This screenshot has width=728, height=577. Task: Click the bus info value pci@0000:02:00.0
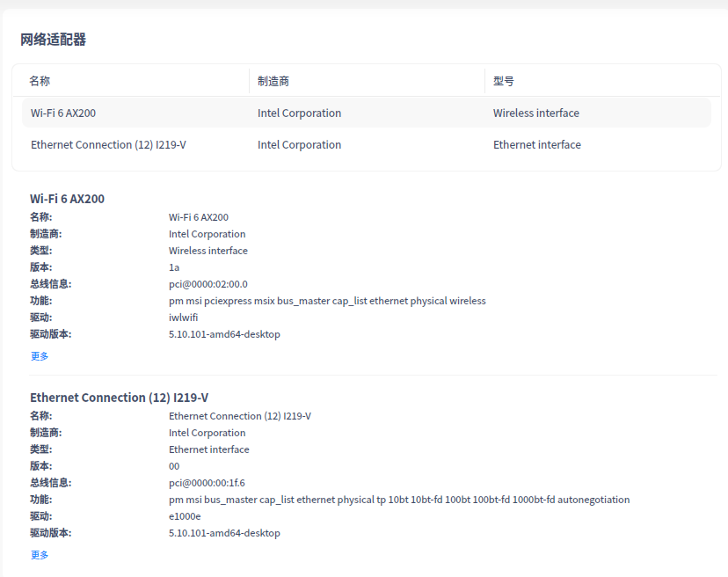coord(208,284)
